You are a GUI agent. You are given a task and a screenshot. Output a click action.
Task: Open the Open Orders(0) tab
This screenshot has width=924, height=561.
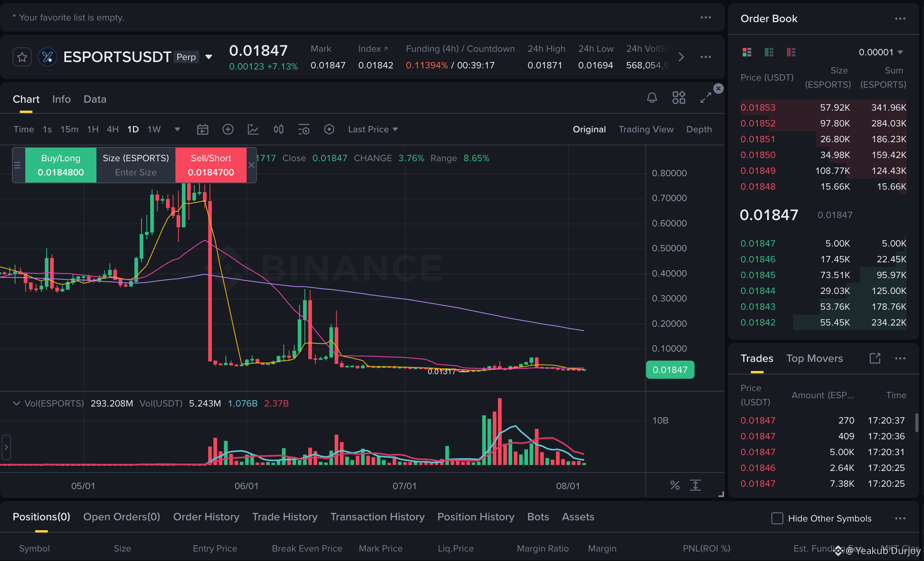coord(122,517)
